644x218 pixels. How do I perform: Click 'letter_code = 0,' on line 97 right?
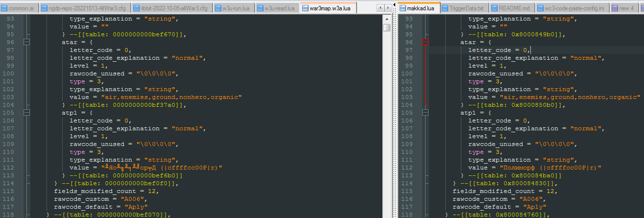tap(499, 50)
